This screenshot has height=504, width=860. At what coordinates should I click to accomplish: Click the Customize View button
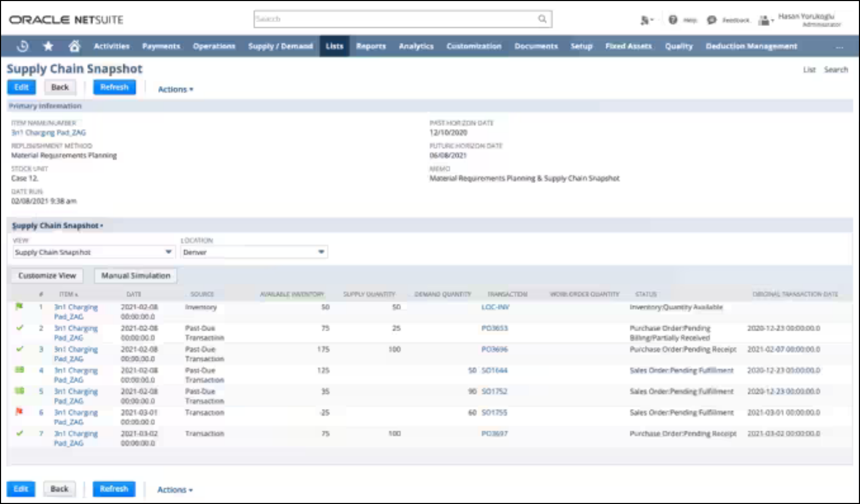[47, 276]
